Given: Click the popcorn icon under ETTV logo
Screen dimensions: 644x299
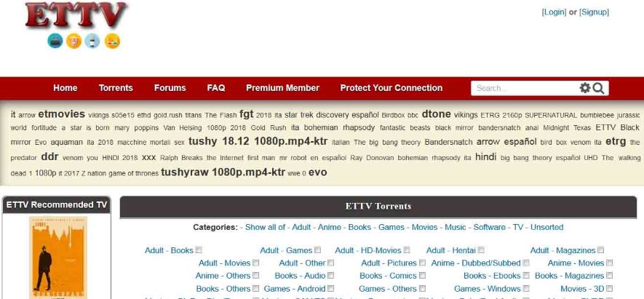Looking at the screenshot, I should coord(74,41).
